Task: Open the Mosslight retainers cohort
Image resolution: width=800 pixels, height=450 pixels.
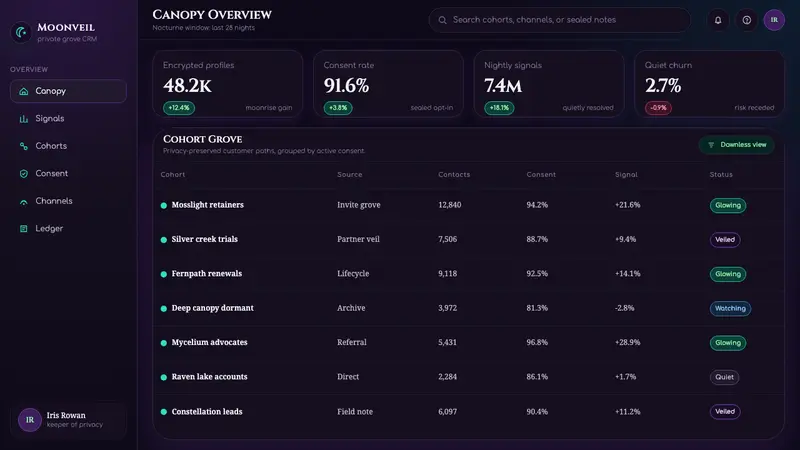Action: [x=208, y=205]
